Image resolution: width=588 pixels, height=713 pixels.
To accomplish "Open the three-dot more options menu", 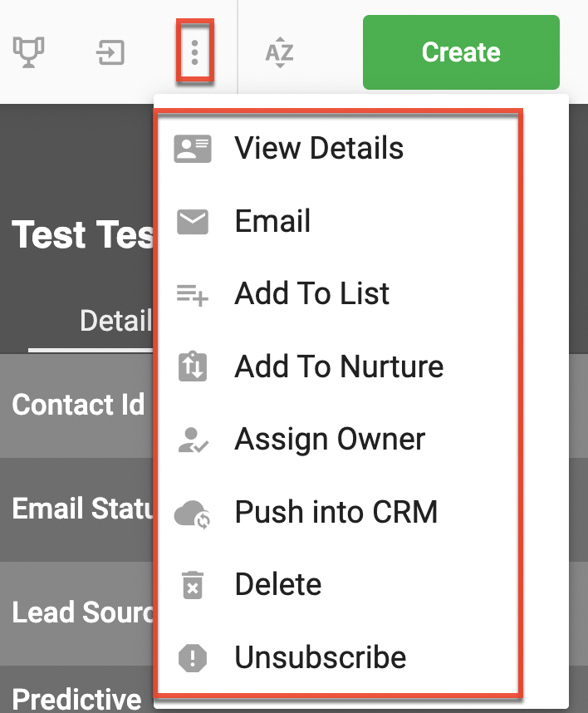I will coord(194,52).
